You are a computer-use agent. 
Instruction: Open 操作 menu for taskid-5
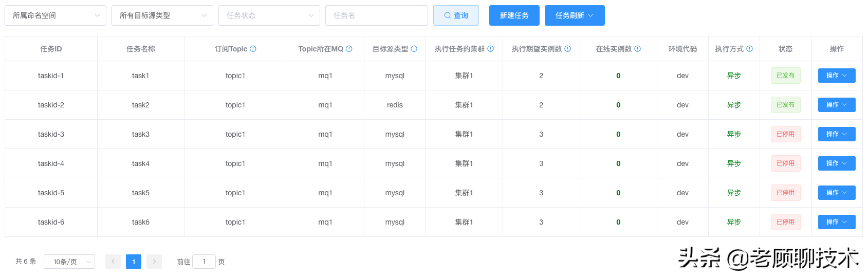click(837, 193)
